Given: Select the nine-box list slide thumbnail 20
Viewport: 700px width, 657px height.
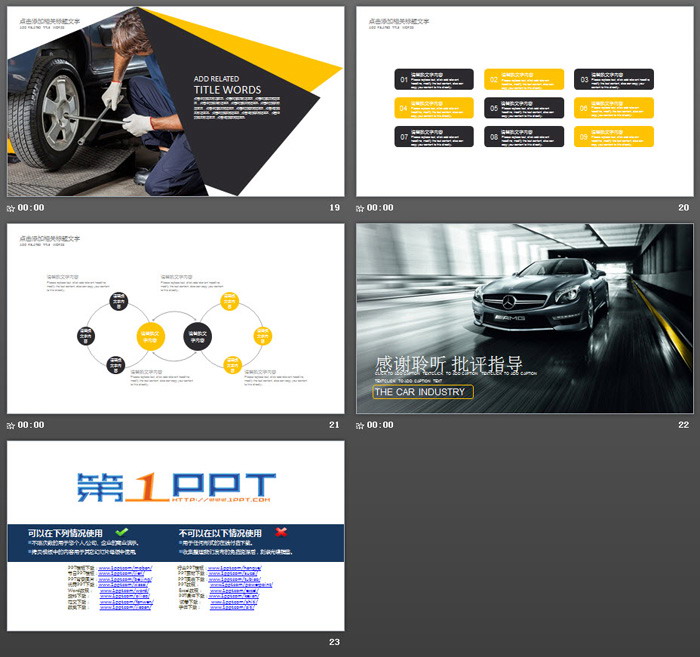Looking at the screenshot, I should [x=524, y=101].
